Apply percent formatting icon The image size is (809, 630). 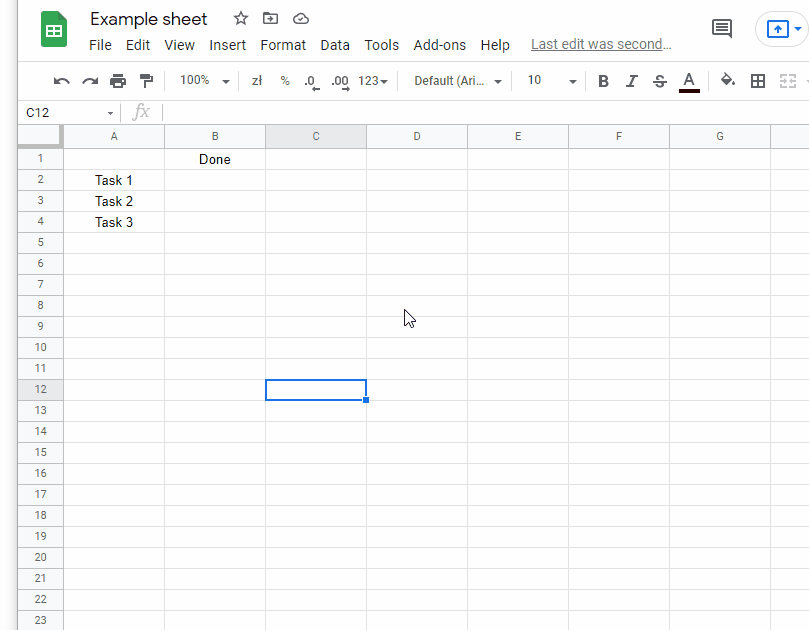(x=284, y=80)
